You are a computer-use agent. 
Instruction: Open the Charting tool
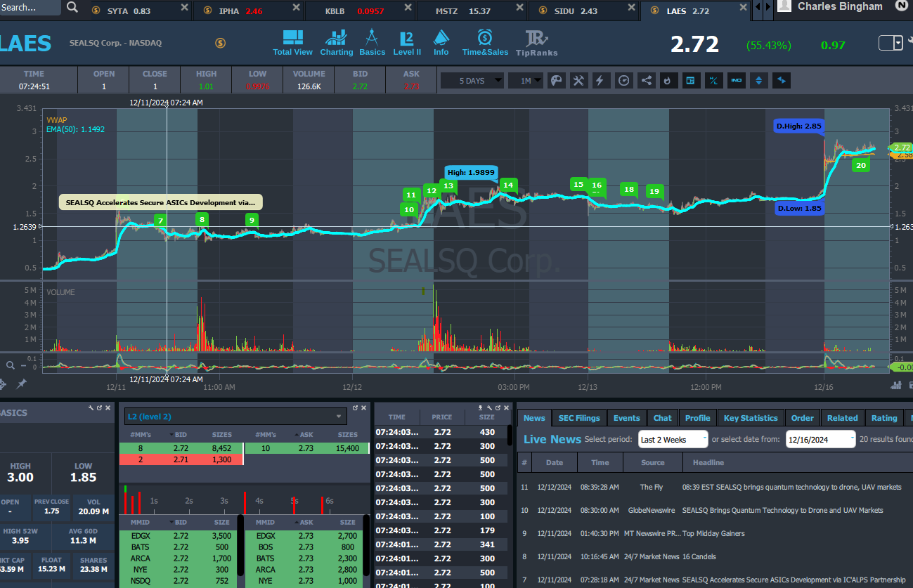[x=337, y=43]
